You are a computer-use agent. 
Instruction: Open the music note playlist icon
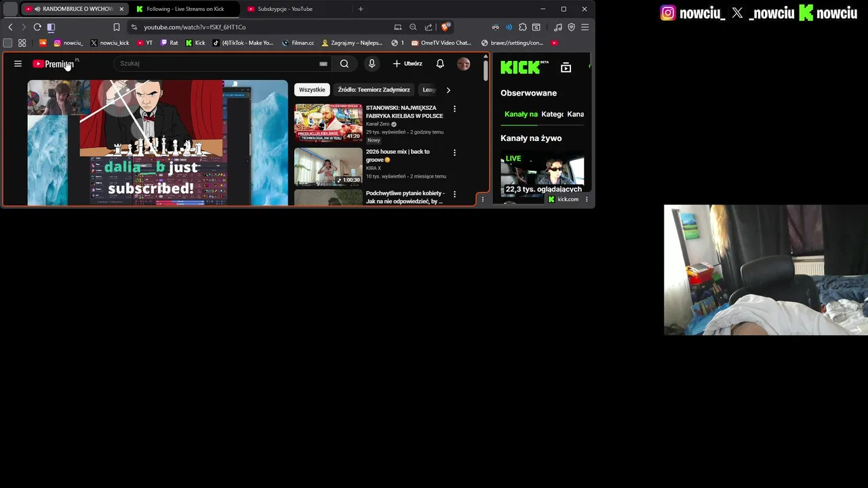pyautogui.click(x=558, y=27)
